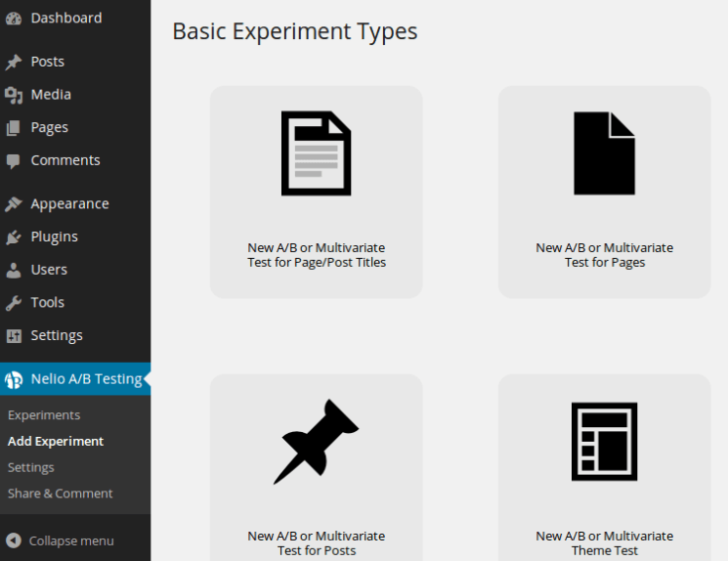
Task: Click the large pushpin icon for Posts test
Action: coord(317,442)
